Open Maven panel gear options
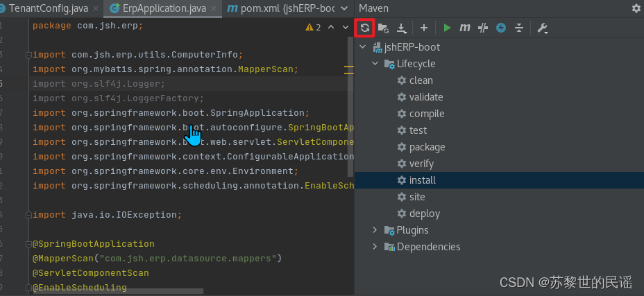644x296 pixels. [x=636, y=8]
